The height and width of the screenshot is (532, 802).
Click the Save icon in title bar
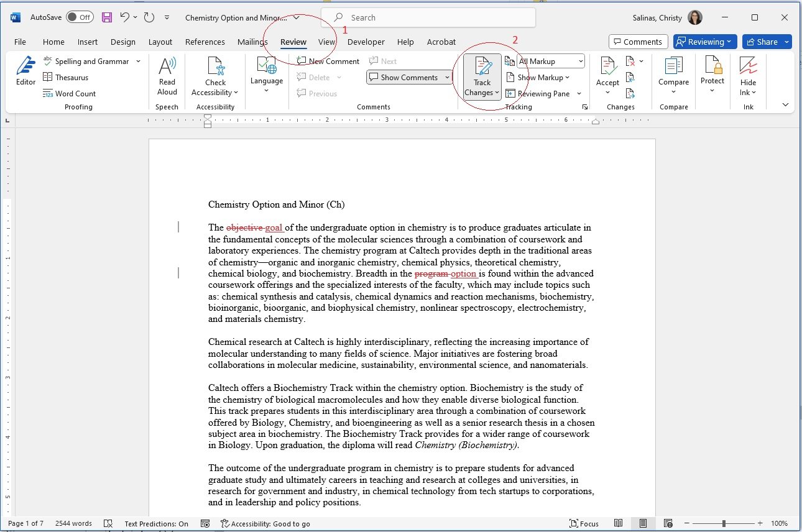tap(107, 17)
